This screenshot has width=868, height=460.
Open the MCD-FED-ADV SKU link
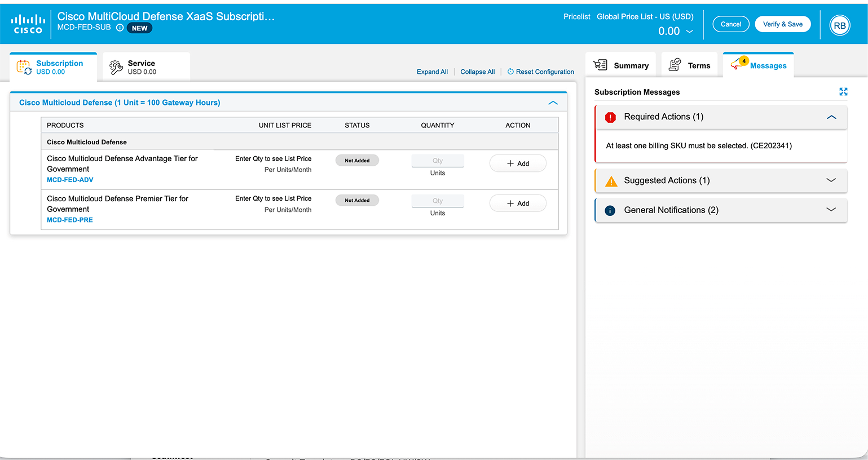[70, 180]
